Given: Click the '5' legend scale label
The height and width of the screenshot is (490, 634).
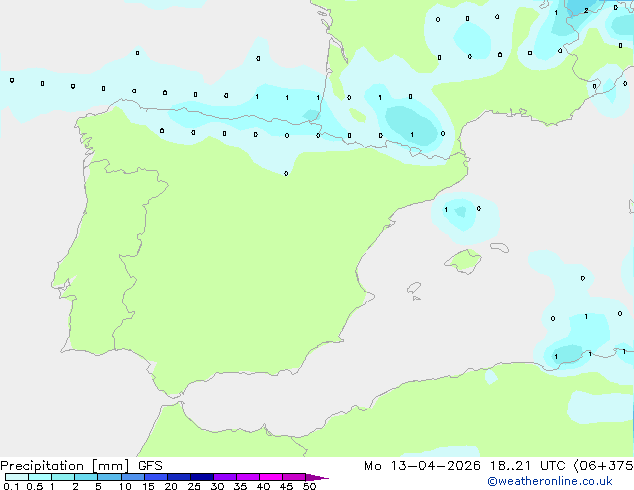Looking at the screenshot, I should coord(98,486).
